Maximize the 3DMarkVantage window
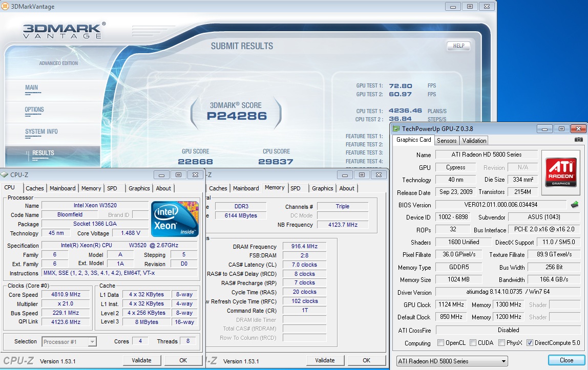The height and width of the screenshot is (370, 588). coord(470,6)
